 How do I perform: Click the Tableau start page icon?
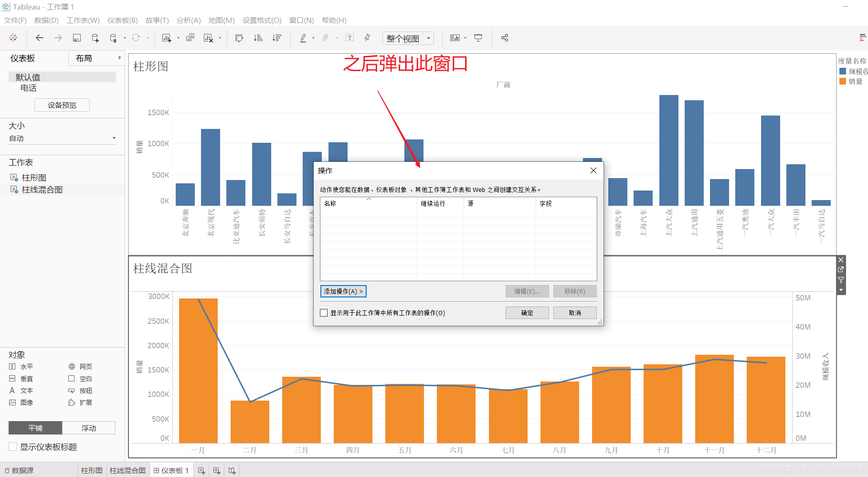tap(13, 38)
